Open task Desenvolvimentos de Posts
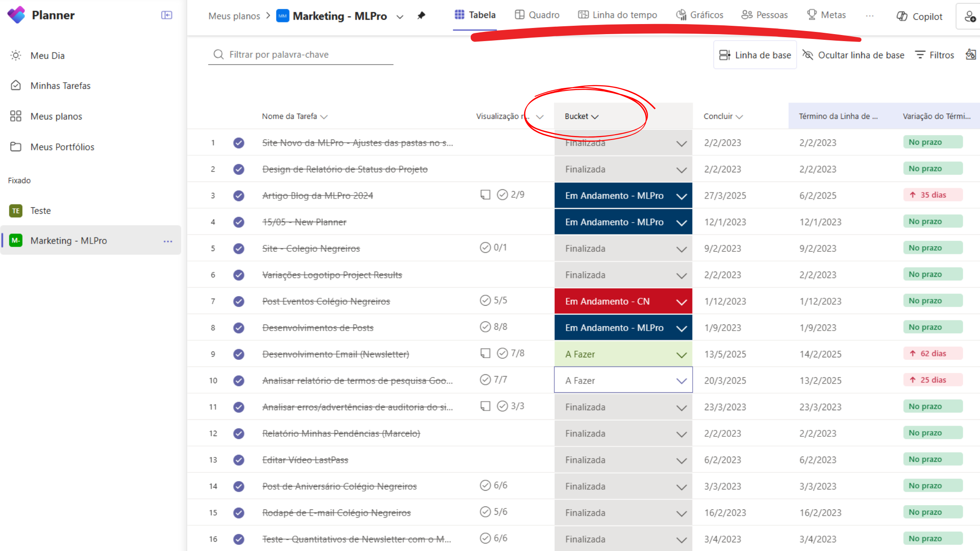Image resolution: width=980 pixels, height=551 pixels. [x=318, y=328]
